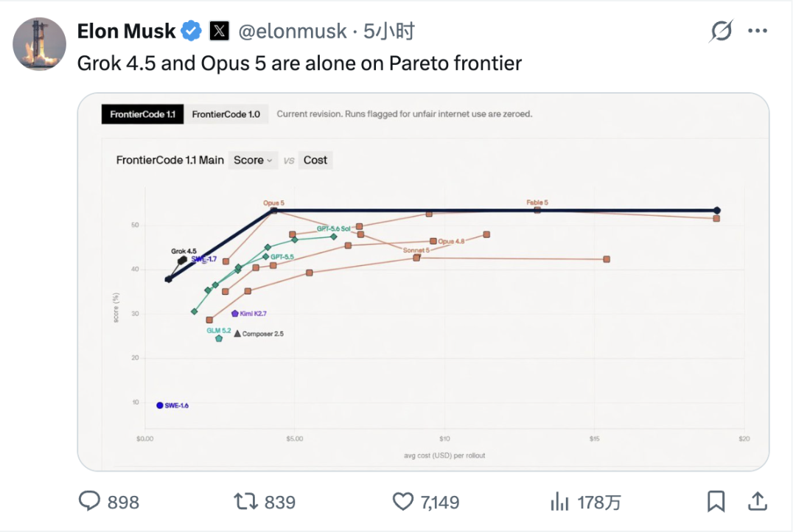The height and width of the screenshot is (532, 796).
Task: Click the X affiliation badge
Action: click(219, 31)
